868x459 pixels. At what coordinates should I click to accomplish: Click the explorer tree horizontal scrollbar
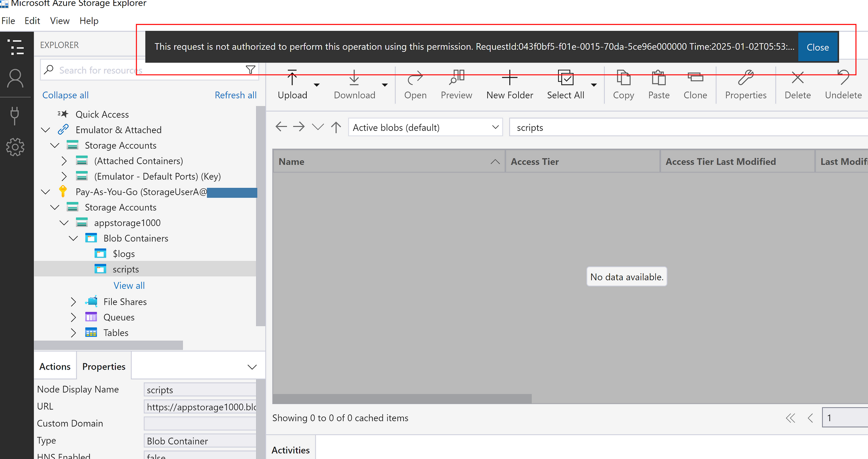pyautogui.click(x=109, y=345)
